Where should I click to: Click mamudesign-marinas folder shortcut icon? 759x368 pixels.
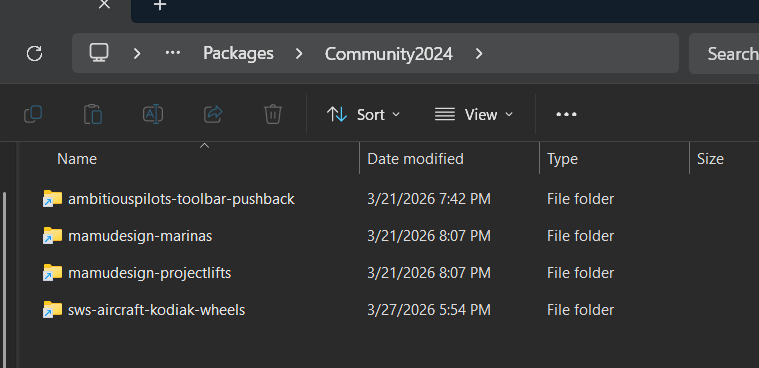point(52,236)
